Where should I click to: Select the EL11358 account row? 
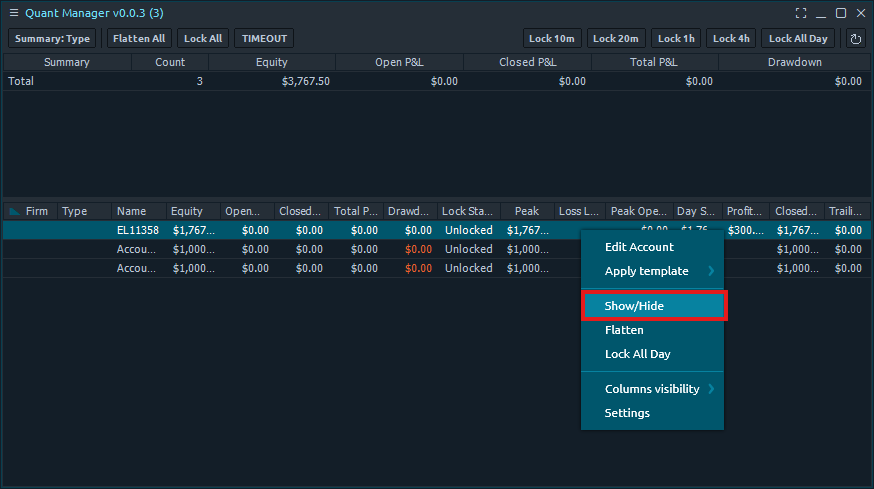[x=138, y=230]
